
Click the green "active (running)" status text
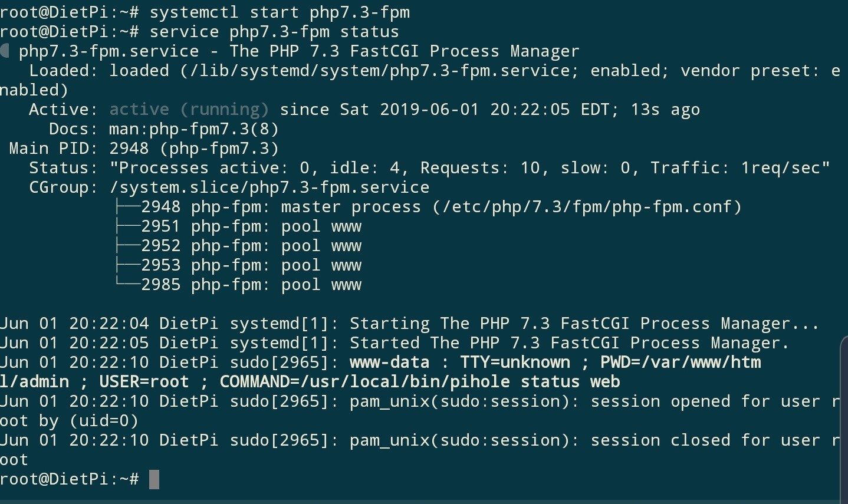pyautogui.click(x=189, y=110)
